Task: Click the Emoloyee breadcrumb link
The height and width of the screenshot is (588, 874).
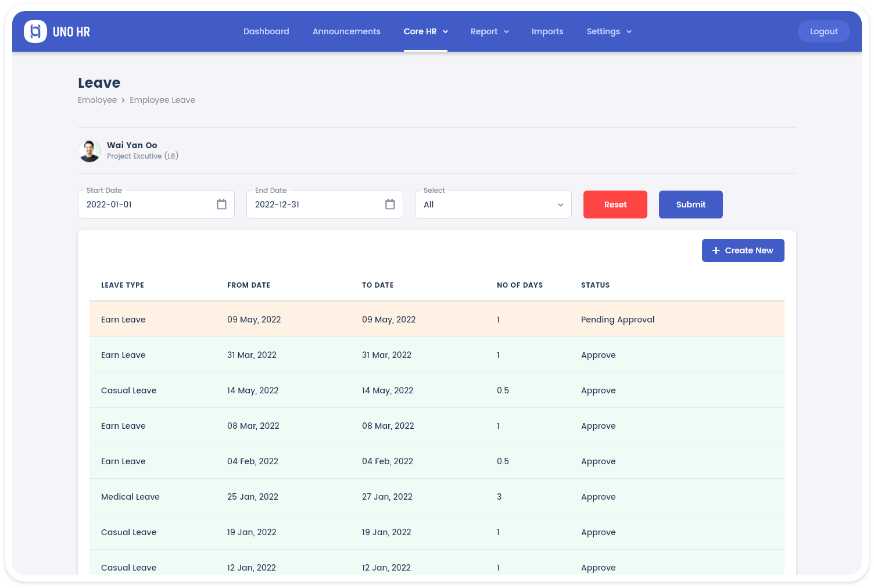Action: click(97, 100)
